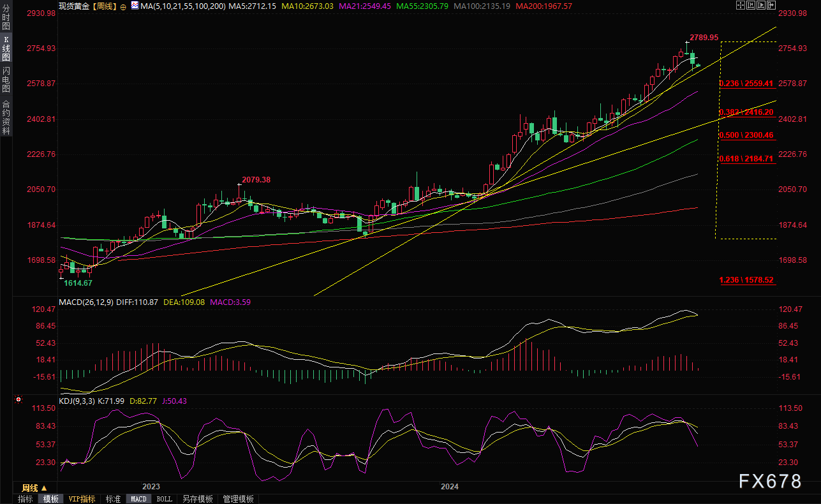Click the MA indicator chart icon
Image resolution: width=821 pixels, height=504 pixels.
[134, 6]
